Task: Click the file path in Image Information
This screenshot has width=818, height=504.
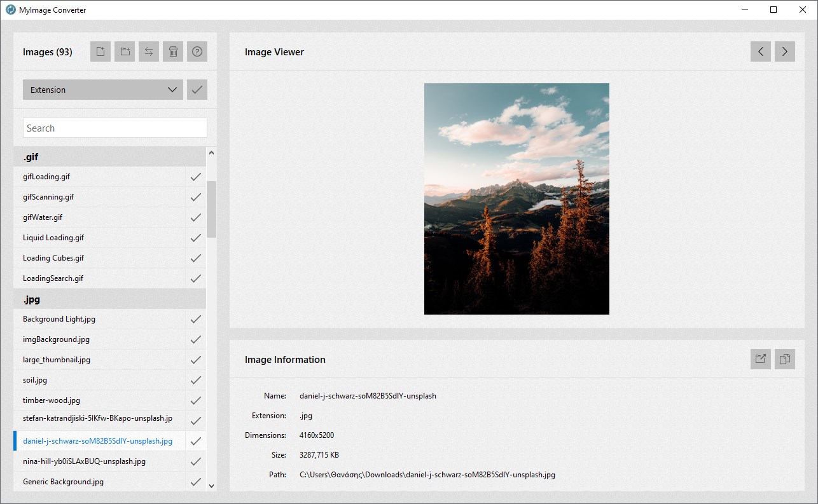Action: click(x=427, y=475)
